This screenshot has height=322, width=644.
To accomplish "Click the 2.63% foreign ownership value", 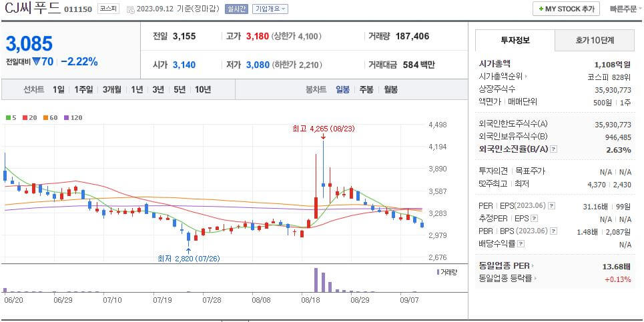I will tap(619, 150).
